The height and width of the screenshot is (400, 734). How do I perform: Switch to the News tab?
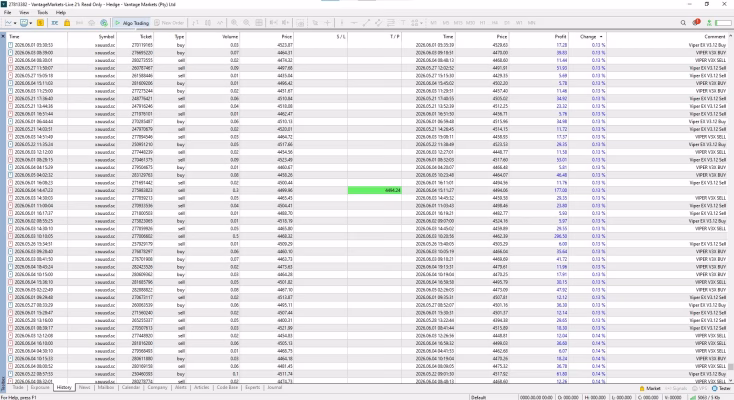[84, 387]
